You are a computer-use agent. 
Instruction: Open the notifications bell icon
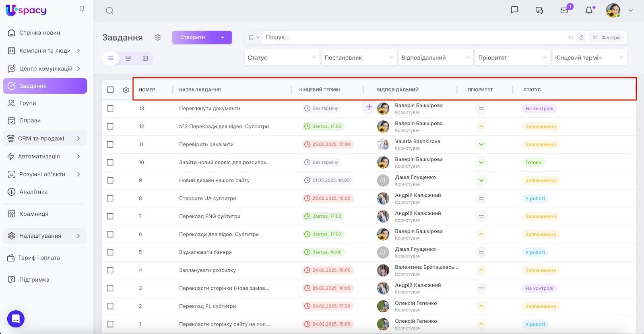pos(589,10)
